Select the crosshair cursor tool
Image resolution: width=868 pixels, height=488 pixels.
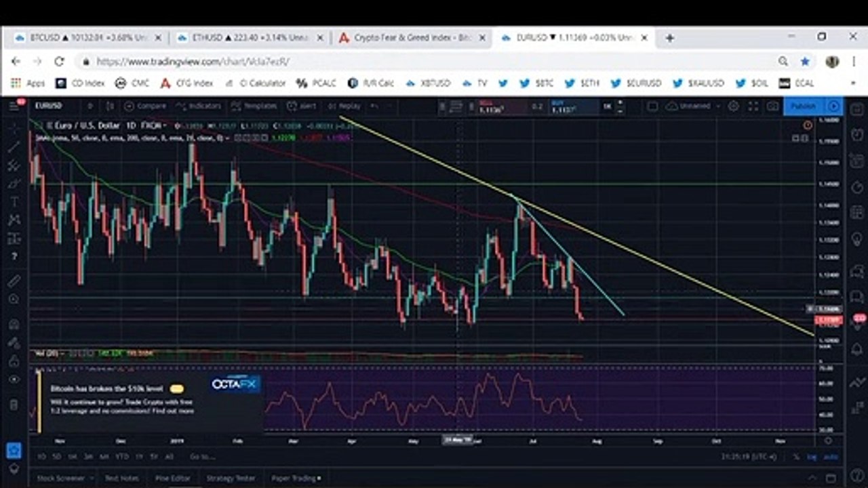click(14, 129)
